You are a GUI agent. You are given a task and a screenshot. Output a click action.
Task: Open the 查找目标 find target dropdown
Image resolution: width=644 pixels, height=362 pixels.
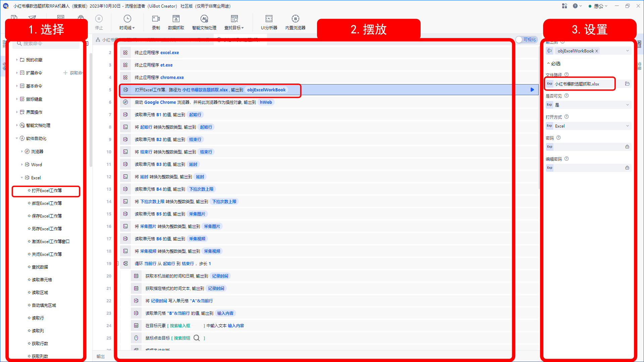(234, 22)
